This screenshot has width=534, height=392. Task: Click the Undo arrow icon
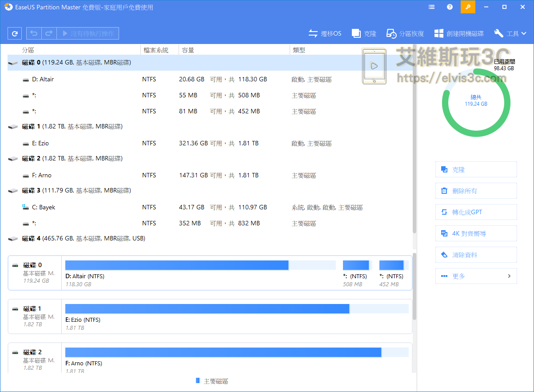point(33,33)
